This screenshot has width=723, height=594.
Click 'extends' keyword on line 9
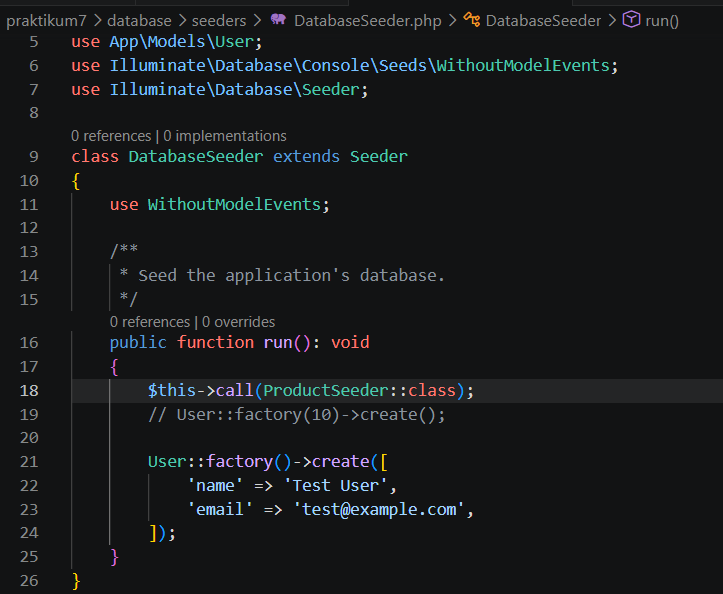(306, 156)
